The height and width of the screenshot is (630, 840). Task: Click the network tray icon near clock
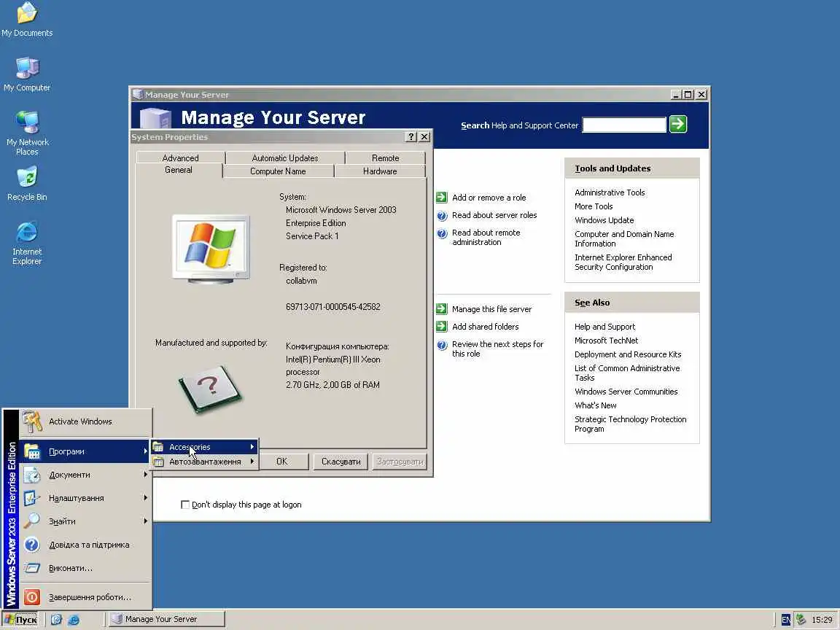coord(801,619)
